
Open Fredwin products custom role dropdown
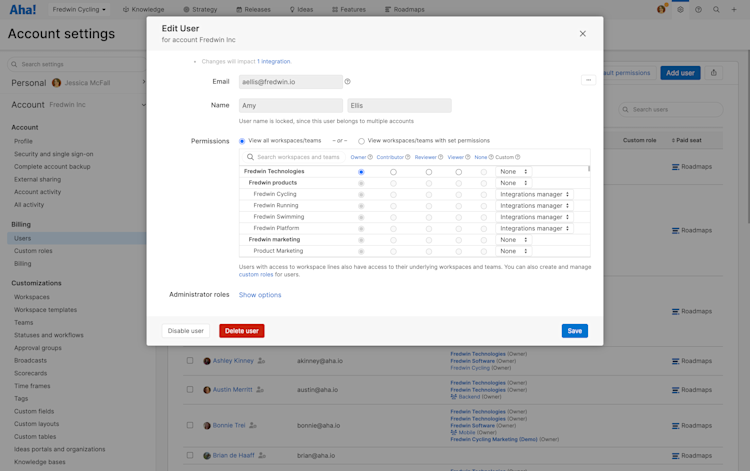tap(514, 183)
